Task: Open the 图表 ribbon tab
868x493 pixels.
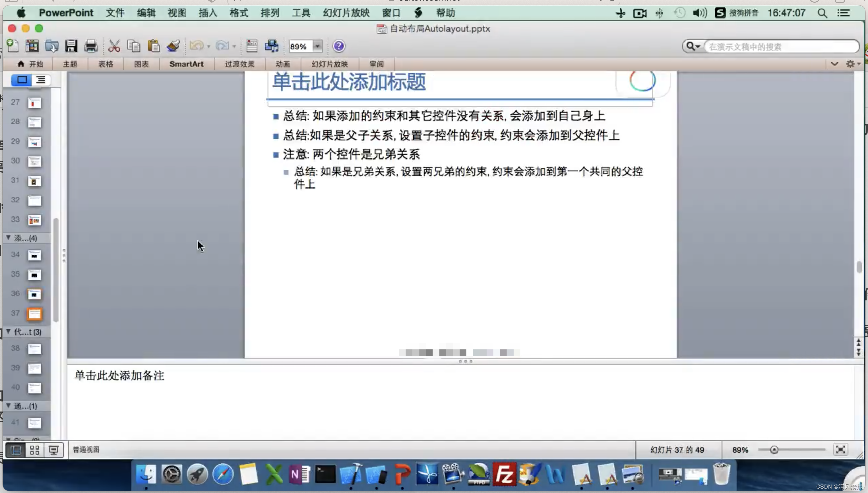Action: [x=142, y=64]
